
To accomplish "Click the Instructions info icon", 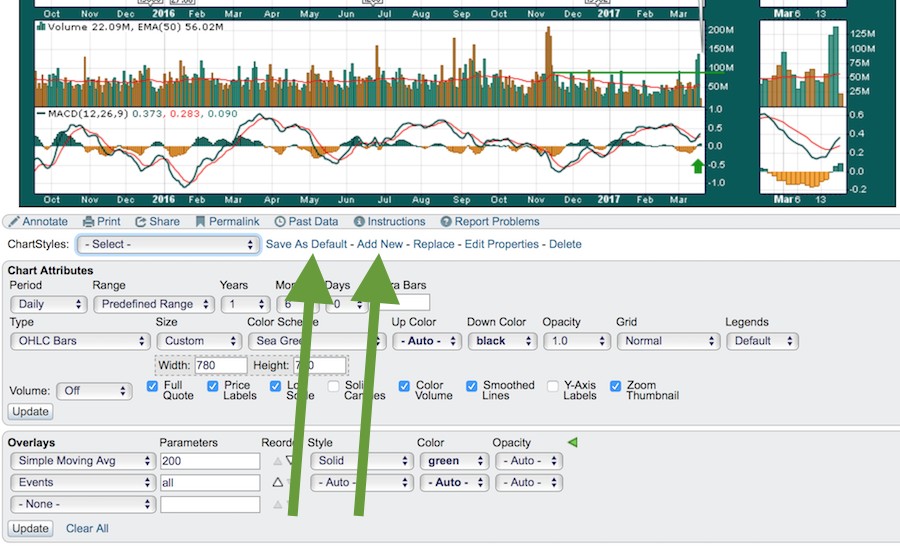I will pyautogui.click(x=359, y=222).
